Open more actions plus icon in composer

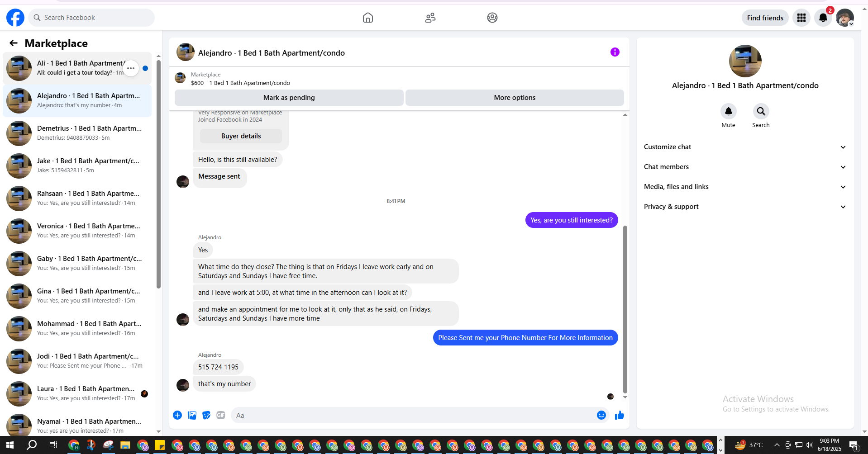pos(177,415)
